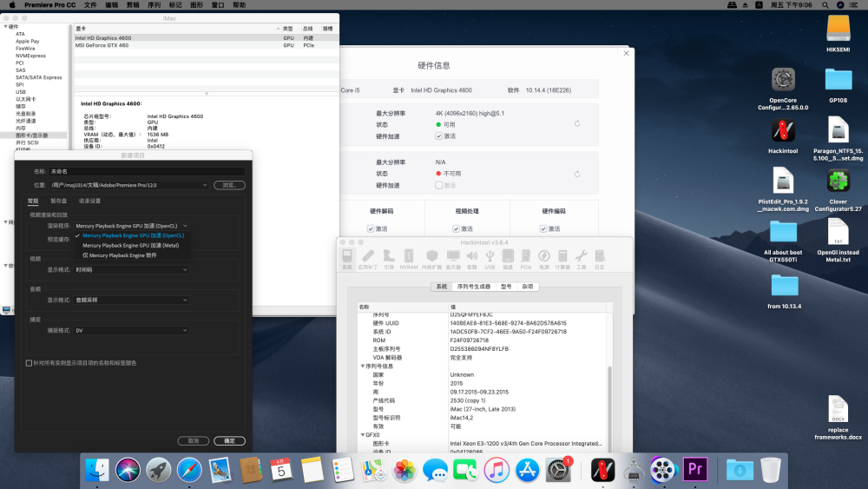Open 内核扩展 kext section in Hackintool
This screenshot has height=489, width=868.
(x=431, y=259)
